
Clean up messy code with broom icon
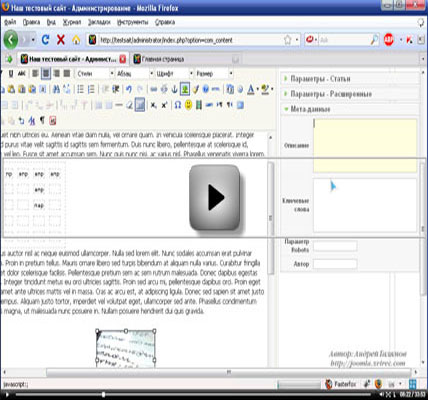(195, 89)
